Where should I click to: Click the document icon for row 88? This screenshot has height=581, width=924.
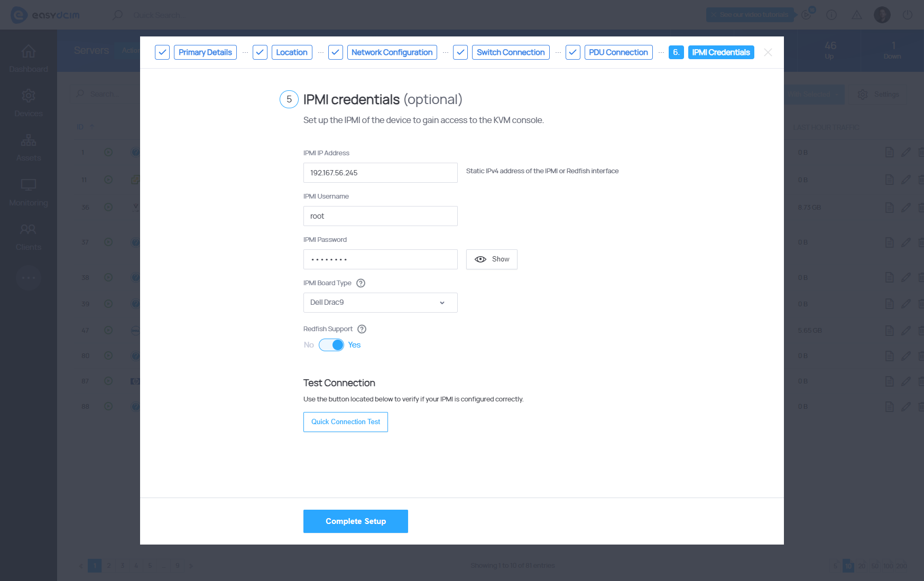click(890, 407)
